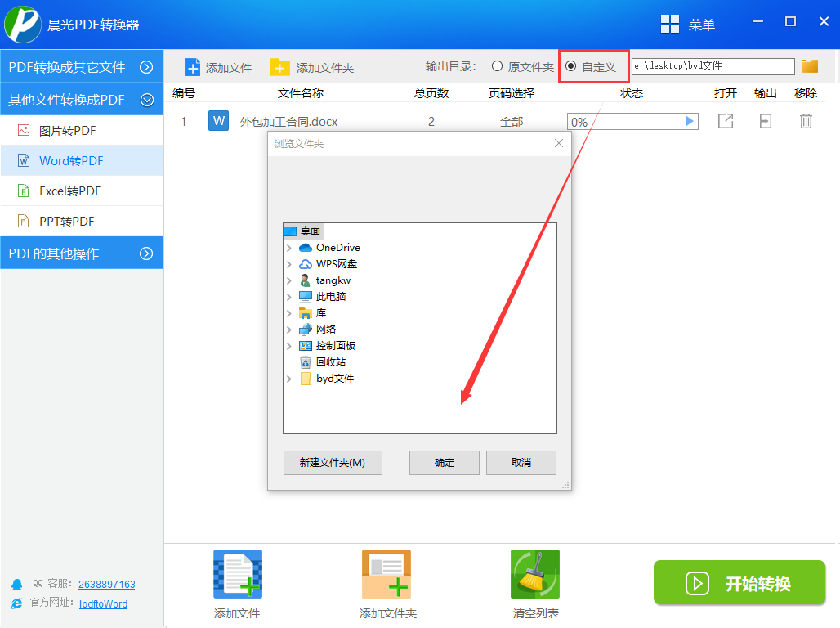Image resolution: width=840 pixels, height=628 pixels.
Task: Expand the 此电脑 tree node
Action: (x=289, y=296)
